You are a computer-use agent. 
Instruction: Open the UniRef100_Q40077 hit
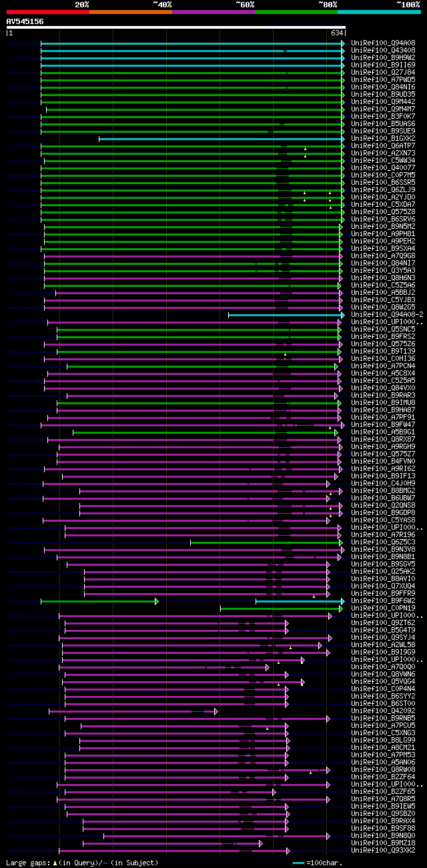pos(383,167)
